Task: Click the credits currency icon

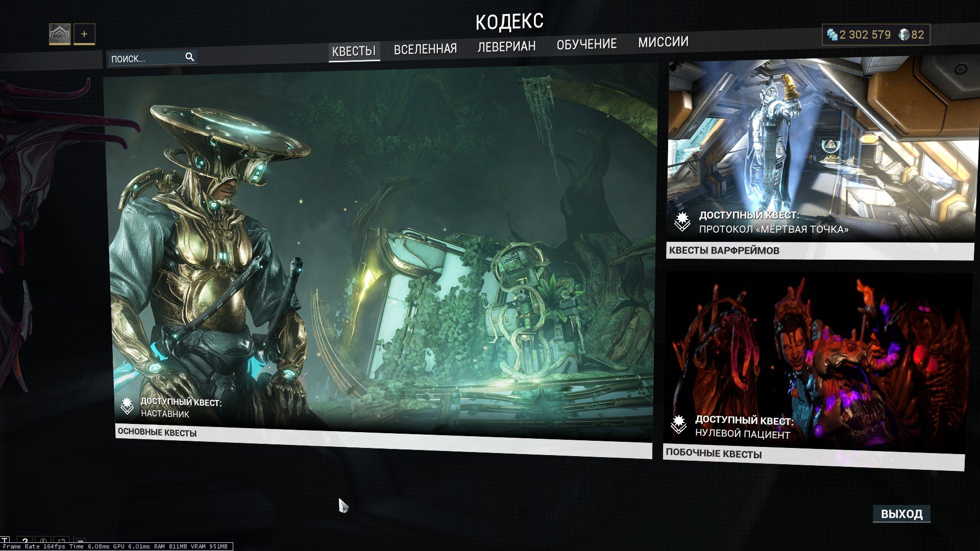Action: (x=832, y=35)
